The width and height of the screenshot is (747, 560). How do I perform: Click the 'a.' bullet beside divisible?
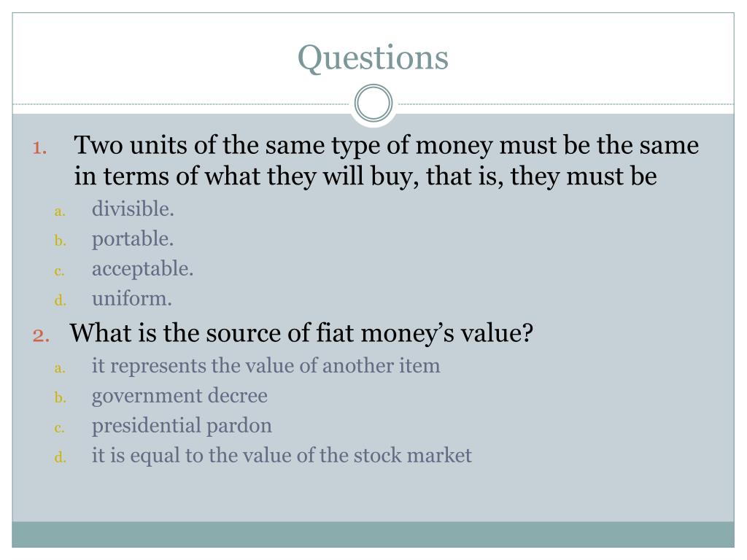60,211
